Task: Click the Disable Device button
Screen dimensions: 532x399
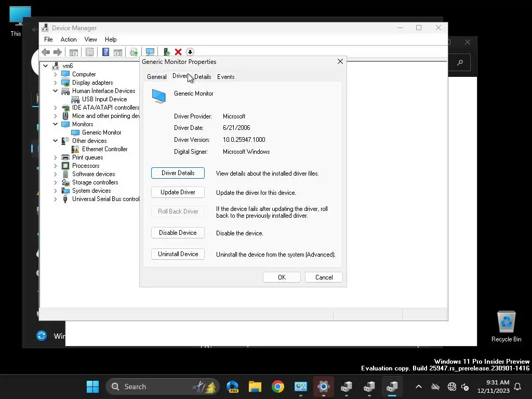Action: tap(178, 233)
